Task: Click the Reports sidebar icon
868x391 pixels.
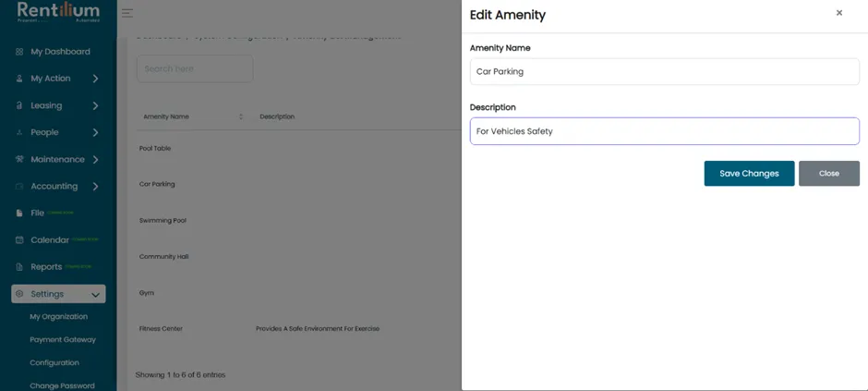Action: pos(19,267)
